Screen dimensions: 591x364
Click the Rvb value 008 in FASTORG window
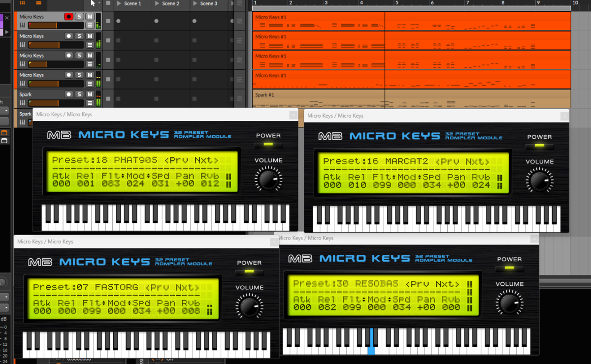click(x=191, y=311)
